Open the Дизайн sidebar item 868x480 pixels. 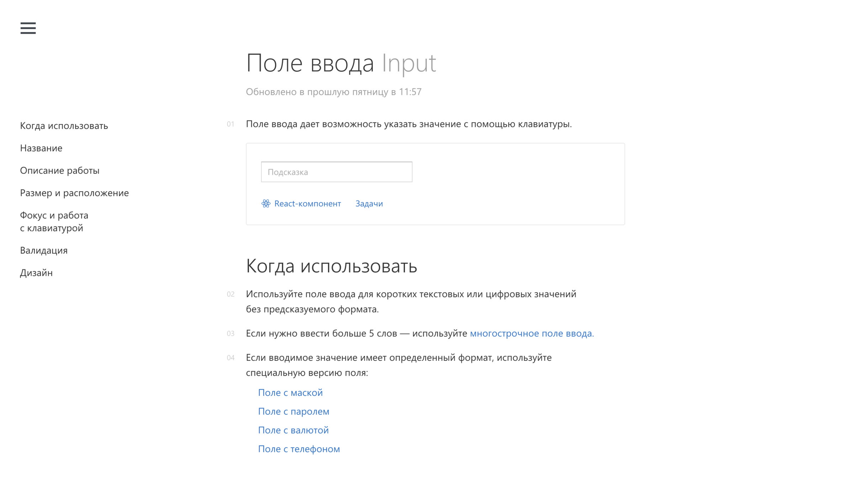(x=36, y=273)
